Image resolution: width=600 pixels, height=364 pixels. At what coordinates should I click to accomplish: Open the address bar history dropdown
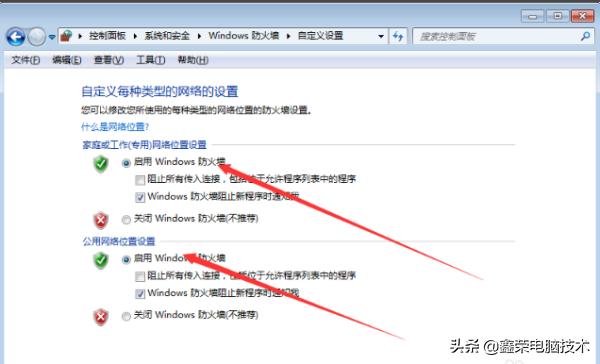coord(381,36)
